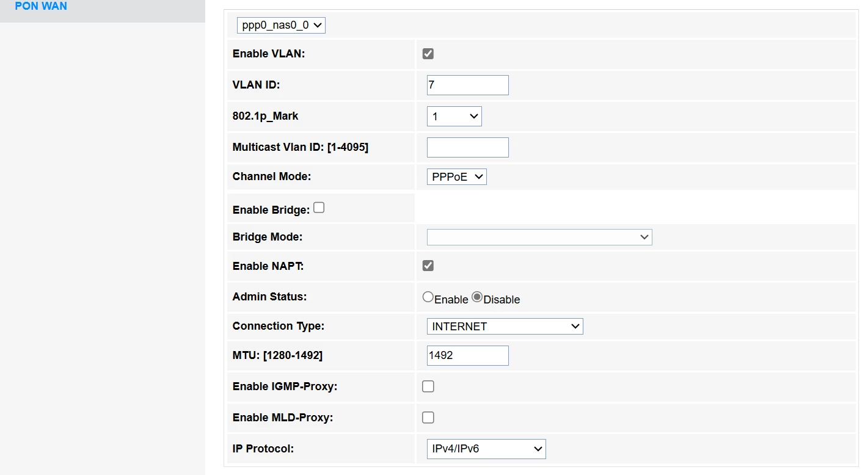Toggle the Enable NAPT checkbox
The height and width of the screenshot is (475, 868).
[428, 266]
